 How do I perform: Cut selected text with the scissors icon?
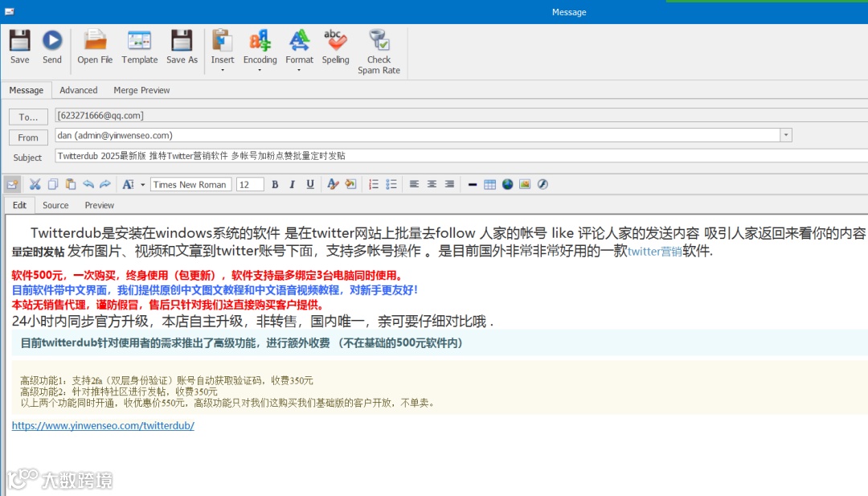point(35,184)
